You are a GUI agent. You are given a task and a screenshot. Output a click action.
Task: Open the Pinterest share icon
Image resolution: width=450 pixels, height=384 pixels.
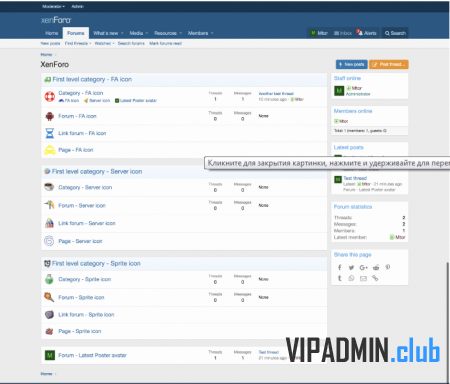(388, 267)
